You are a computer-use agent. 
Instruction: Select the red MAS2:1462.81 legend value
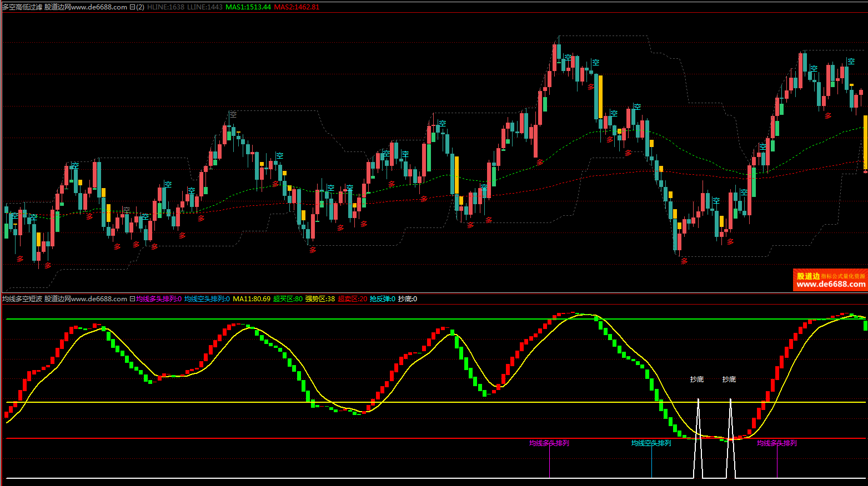tap(297, 7)
